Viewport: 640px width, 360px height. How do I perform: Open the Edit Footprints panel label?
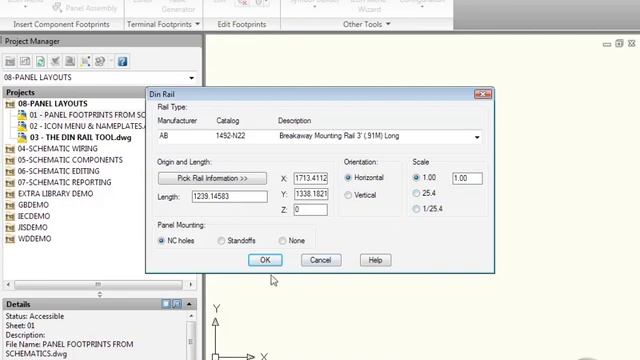[x=242, y=24]
